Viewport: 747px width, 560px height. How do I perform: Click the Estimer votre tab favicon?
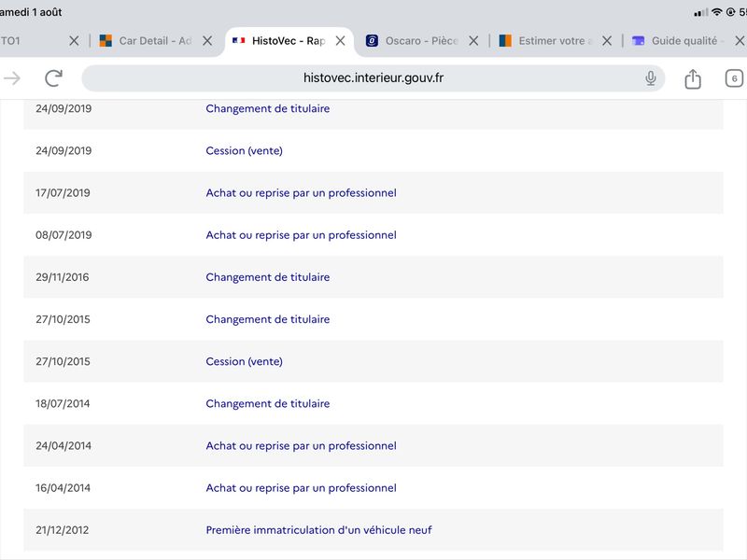point(505,41)
